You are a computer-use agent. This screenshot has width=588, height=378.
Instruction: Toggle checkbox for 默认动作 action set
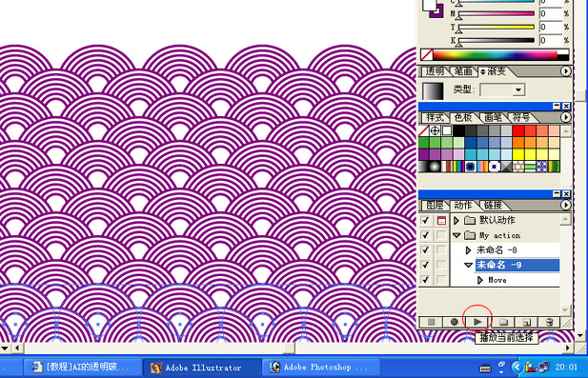point(426,220)
